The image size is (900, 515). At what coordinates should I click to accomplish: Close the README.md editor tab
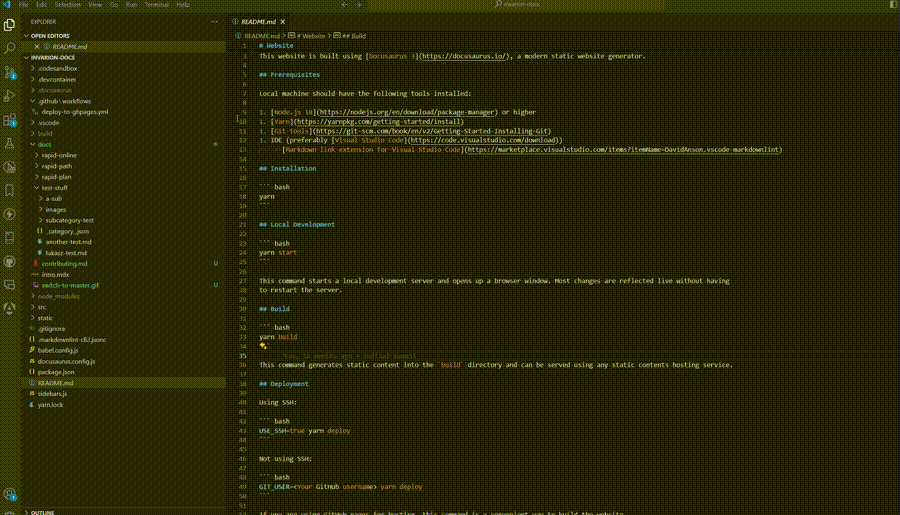[282, 22]
